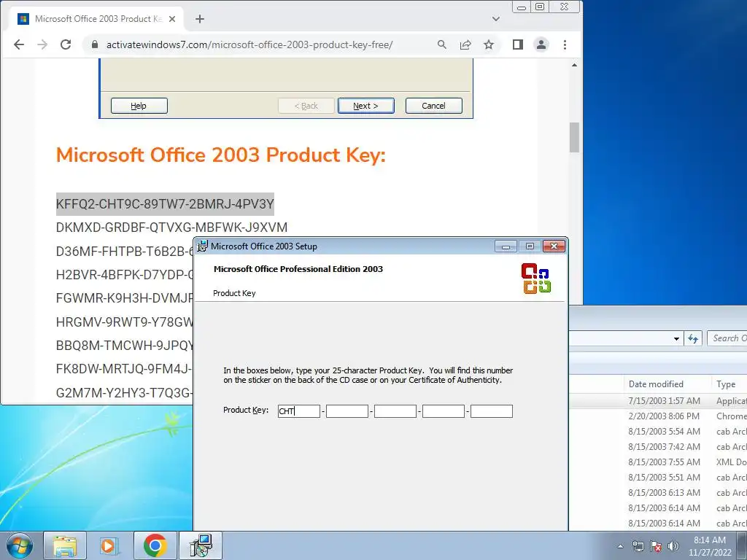Show hidden system tray icons
Image resolution: width=747 pixels, height=560 pixels.
[620, 546]
